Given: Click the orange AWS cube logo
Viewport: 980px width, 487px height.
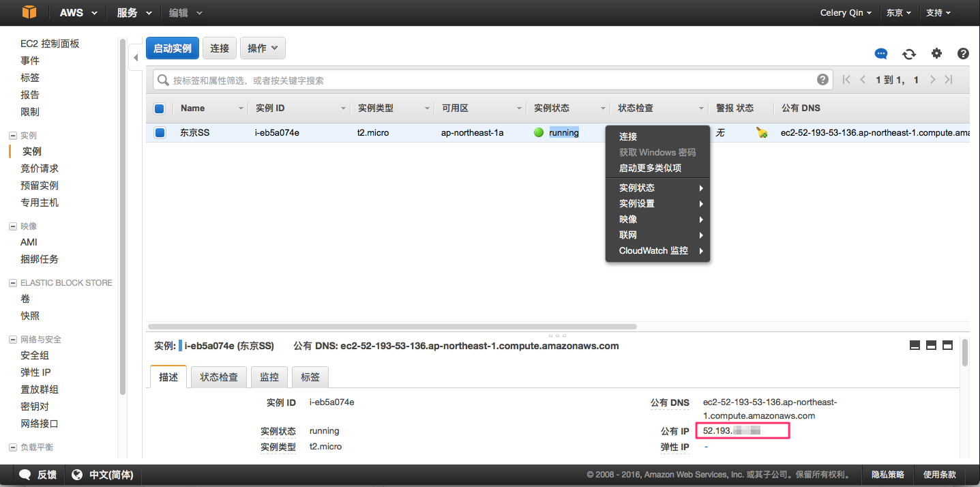Looking at the screenshot, I should 29,12.
